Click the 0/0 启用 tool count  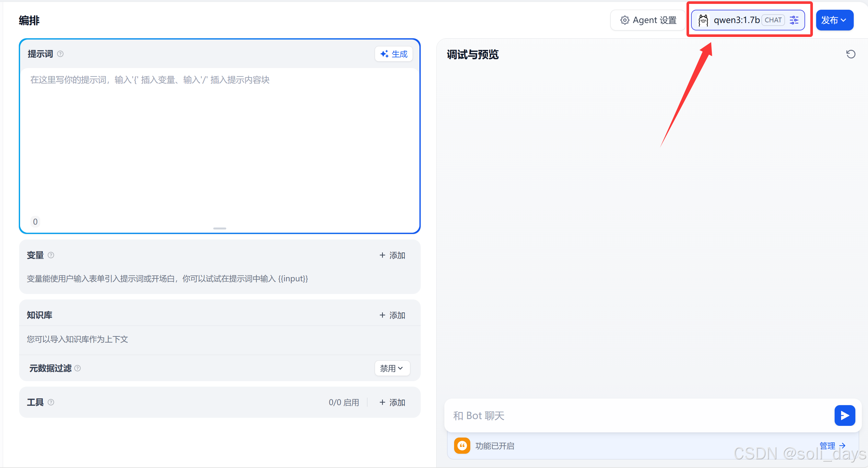click(344, 403)
